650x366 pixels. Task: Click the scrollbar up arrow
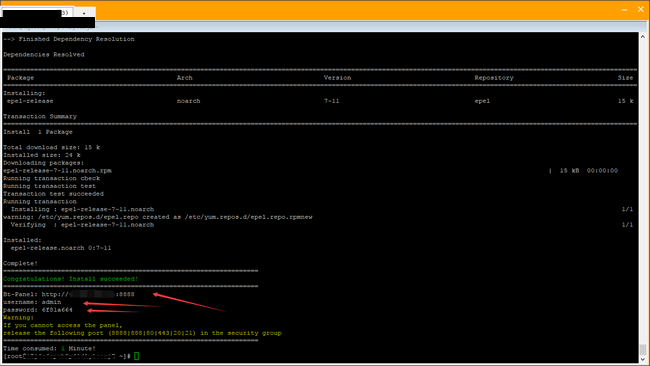tap(643, 37)
